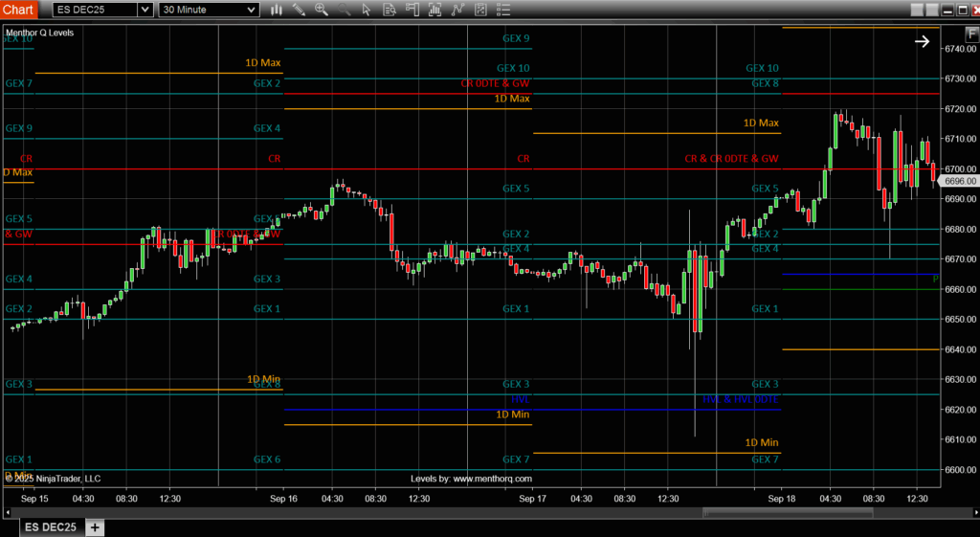The image size is (980, 537).
Task: Open the Indicators dialog icon
Action: tap(457, 10)
